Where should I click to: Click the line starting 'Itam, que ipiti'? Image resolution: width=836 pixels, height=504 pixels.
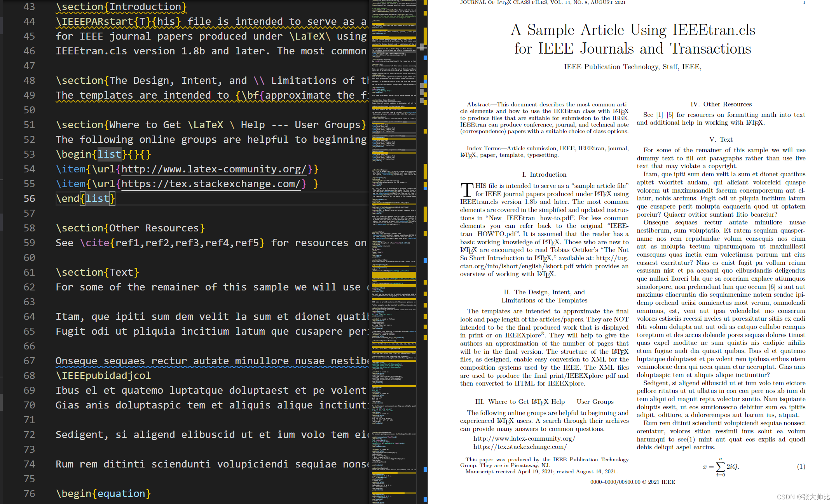[212, 316]
